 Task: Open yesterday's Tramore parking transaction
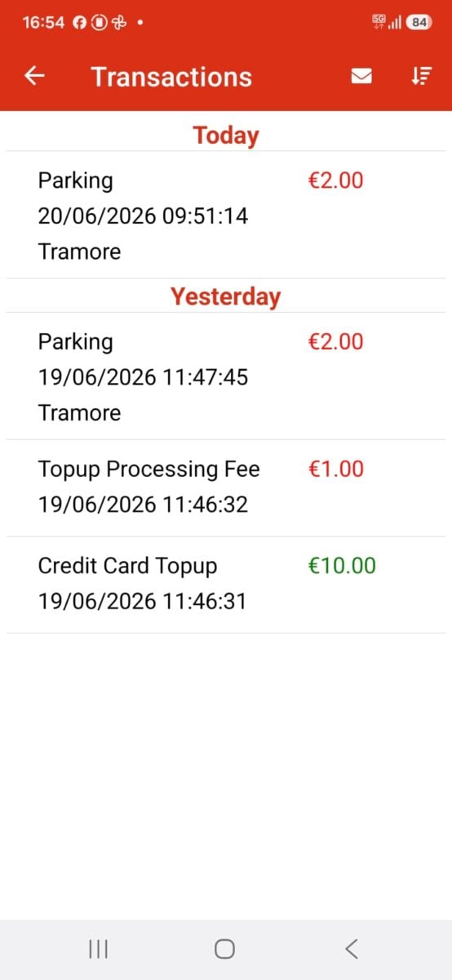pyautogui.click(x=226, y=376)
